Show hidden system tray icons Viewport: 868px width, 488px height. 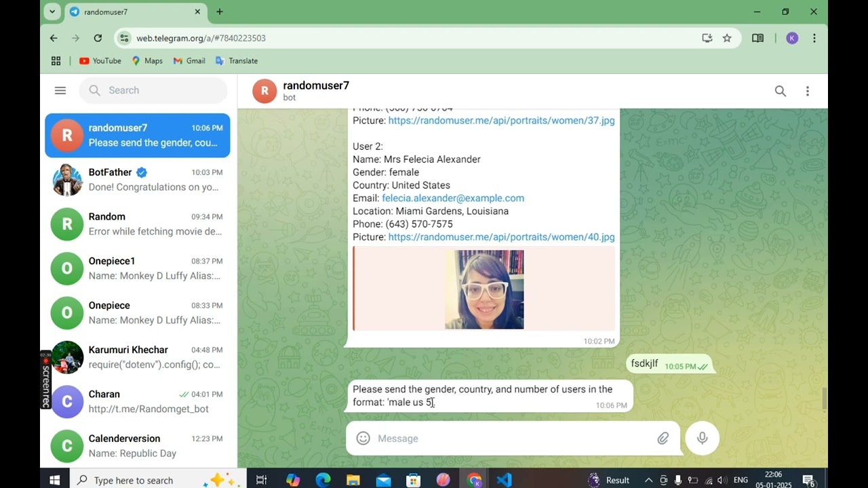pyautogui.click(x=648, y=480)
